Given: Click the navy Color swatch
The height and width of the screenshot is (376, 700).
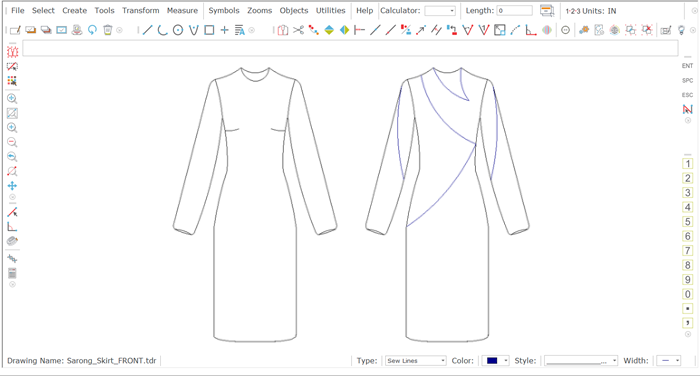Looking at the screenshot, I should coord(492,361).
